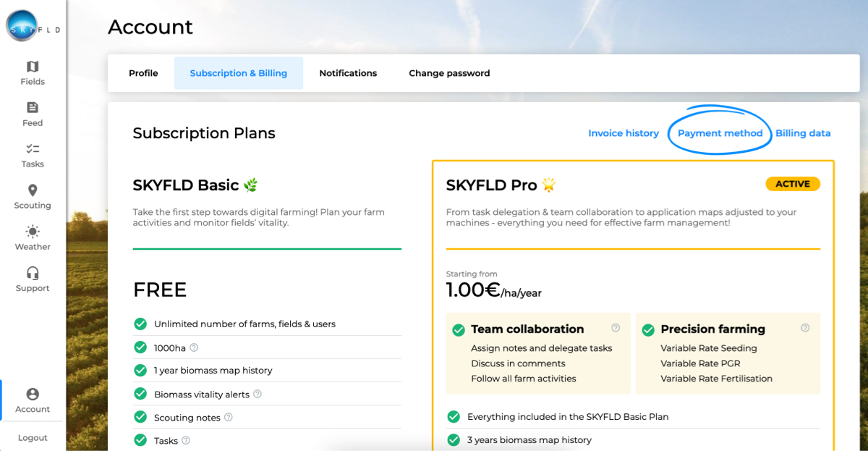Click the Variable Rate Seeding text
This screenshot has height=451, width=868.
[x=708, y=348]
